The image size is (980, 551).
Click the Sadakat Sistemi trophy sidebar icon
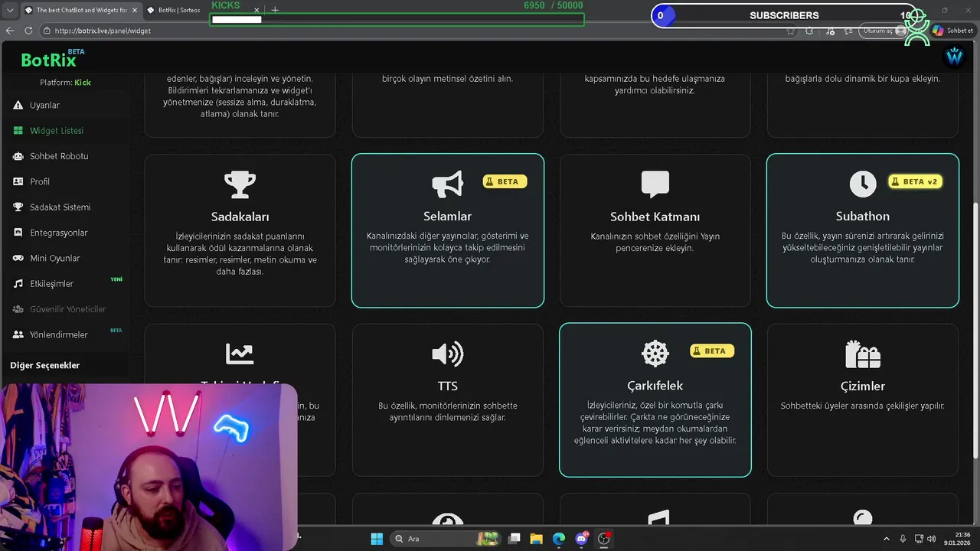(x=18, y=207)
